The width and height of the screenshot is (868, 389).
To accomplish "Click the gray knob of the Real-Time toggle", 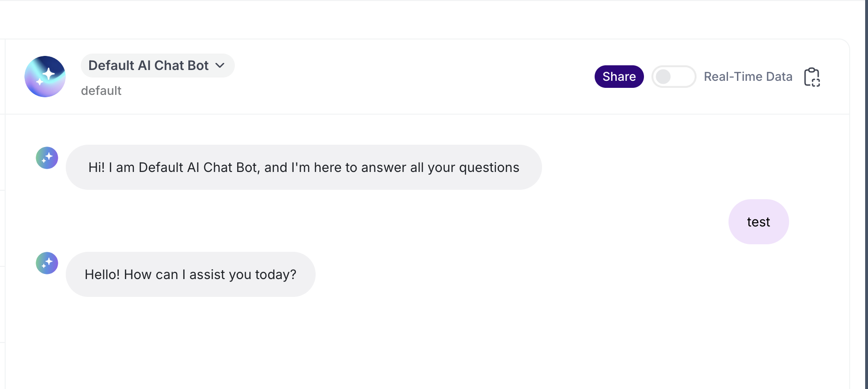I will coord(663,77).
